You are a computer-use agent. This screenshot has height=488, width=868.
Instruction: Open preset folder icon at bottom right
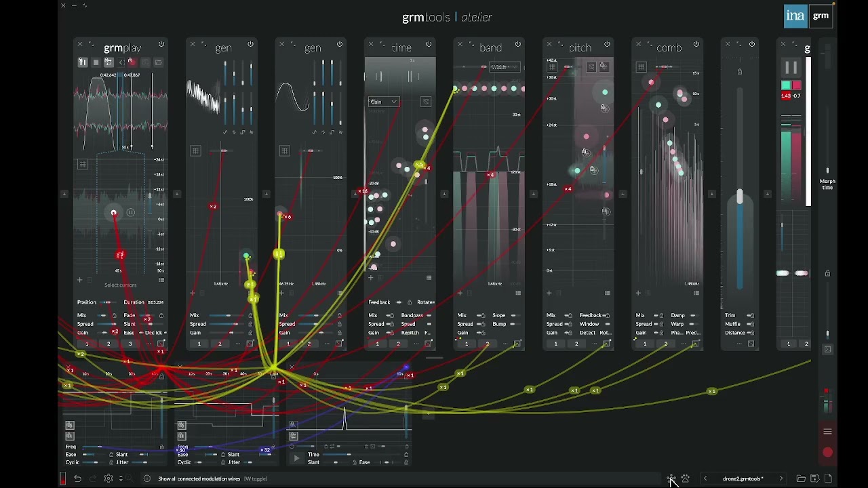[x=801, y=479]
